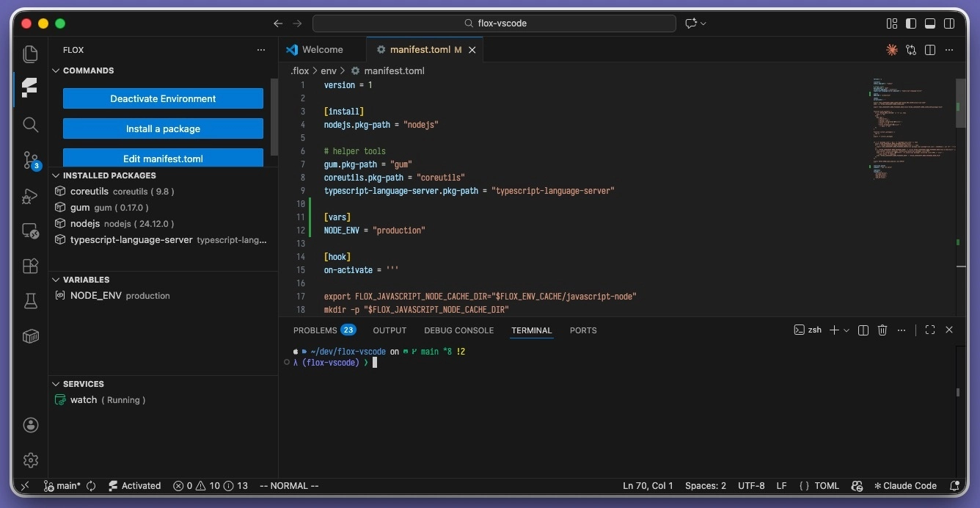Open the Flox extension in activity bar
The width and height of the screenshot is (980, 508).
coord(30,88)
